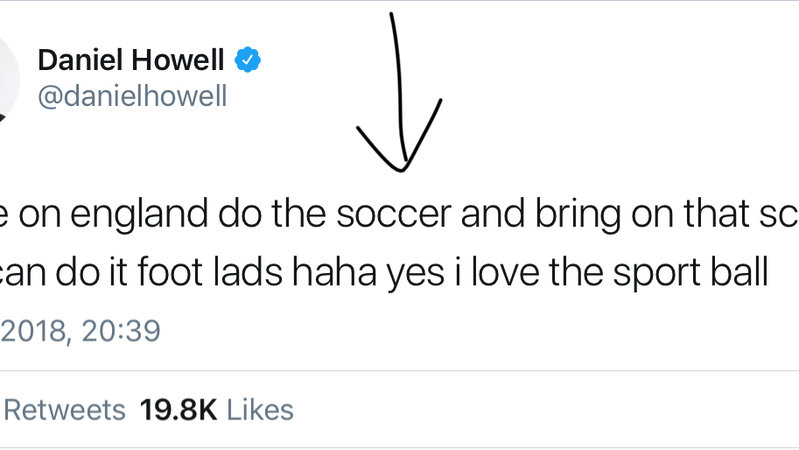Click the 19.8K likes count
Screen dimensions: 799x450
click(178, 410)
